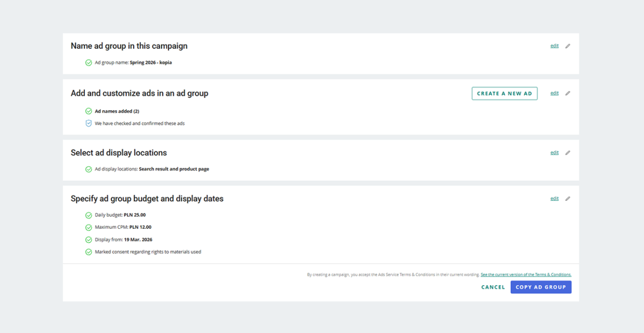The image size is (644, 333).
Task: Open edit for Add and customize ads section
Action: pos(554,93)
